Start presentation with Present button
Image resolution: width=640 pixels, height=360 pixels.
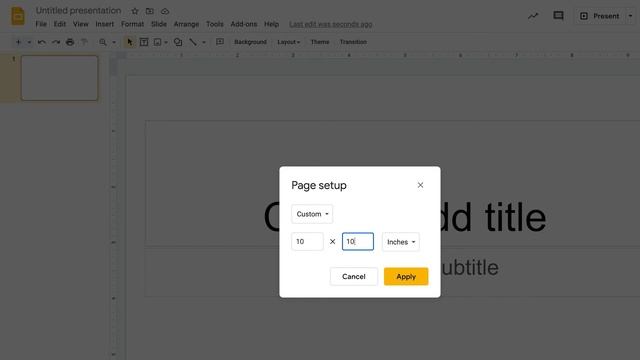[x=600, y=16]
